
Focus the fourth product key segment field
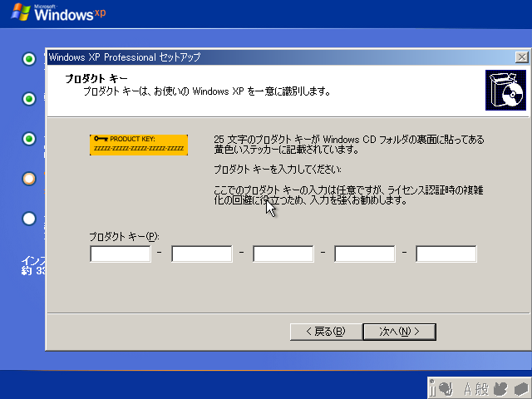click(x=365, y=254)
